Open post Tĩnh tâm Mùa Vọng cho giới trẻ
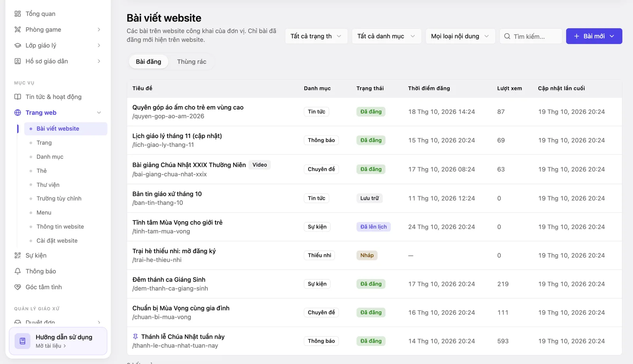The width and height of the screenshot is (633, 364). tap(177, 222)
